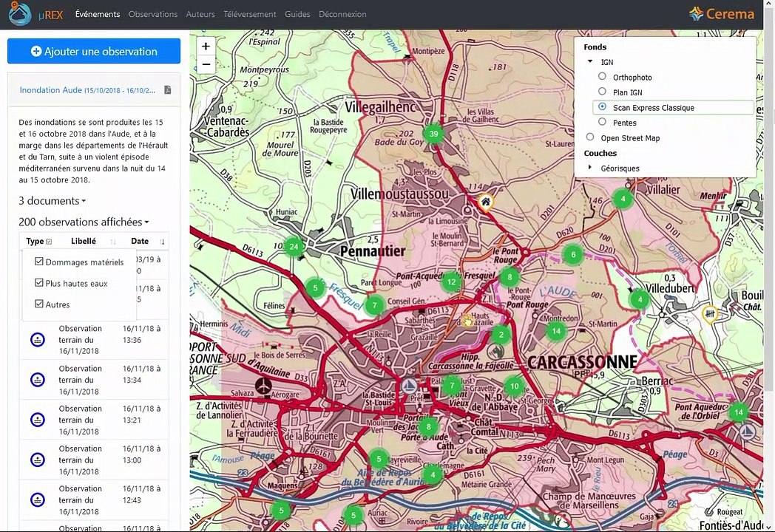Zoom out with the minus map button

[206, 64]
